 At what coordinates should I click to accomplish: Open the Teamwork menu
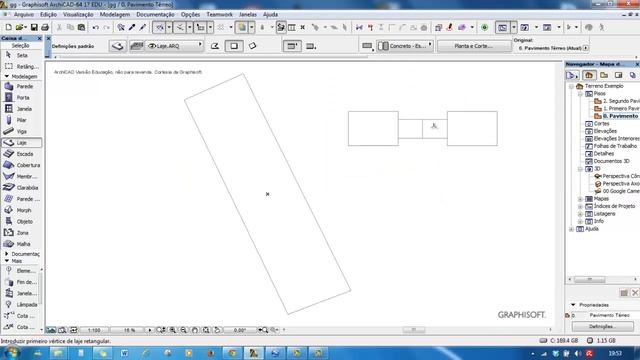click(x=219, y=14)
